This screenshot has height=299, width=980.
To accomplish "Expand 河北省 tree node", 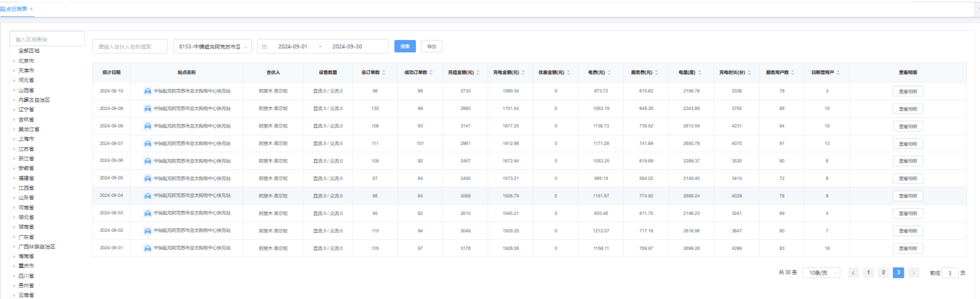I will coord(14,80).
